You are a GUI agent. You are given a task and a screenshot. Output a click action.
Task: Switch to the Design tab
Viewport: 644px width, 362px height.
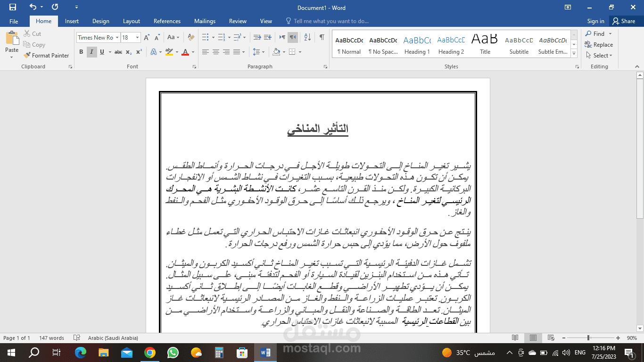coord(100,21)
